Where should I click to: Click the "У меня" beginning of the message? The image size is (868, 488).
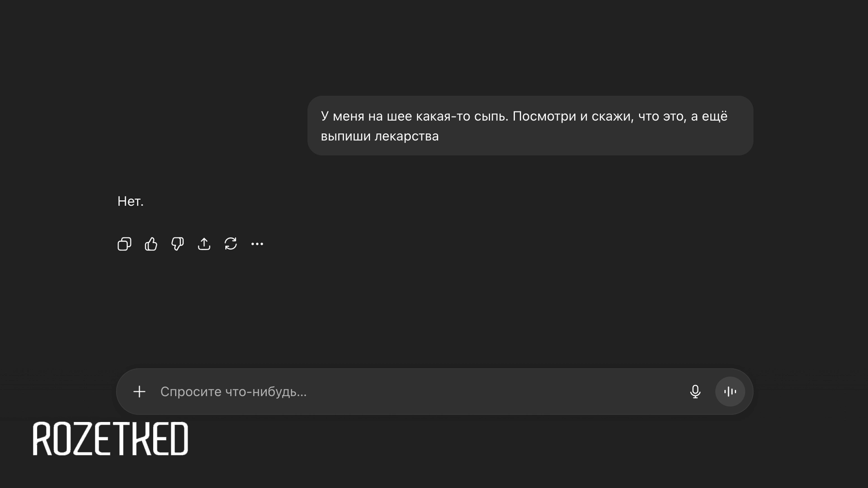pyautogui.click(x=342, y=116)
